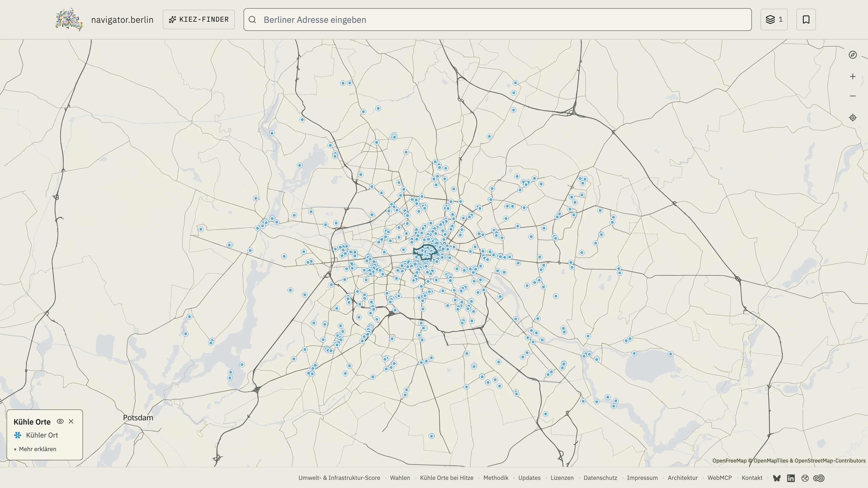Focus the Berliner Adresse eingeben search field
This screenshot has height=488, width=868.
[x=498, y=20]
